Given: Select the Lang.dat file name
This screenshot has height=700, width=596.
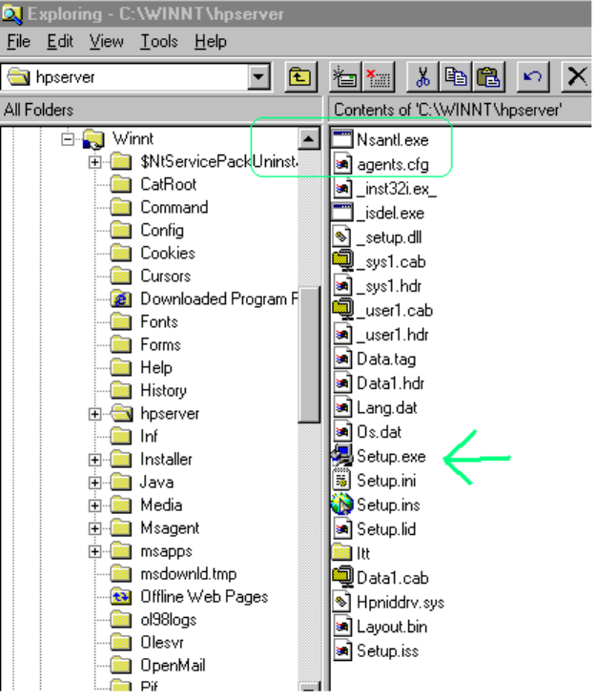Looking at the screenshot, I should pos(387,409).
